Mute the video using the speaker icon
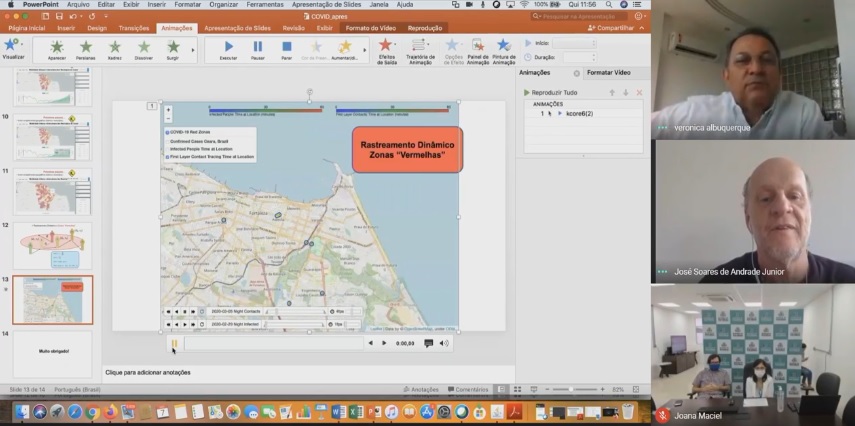 point(445,343)
